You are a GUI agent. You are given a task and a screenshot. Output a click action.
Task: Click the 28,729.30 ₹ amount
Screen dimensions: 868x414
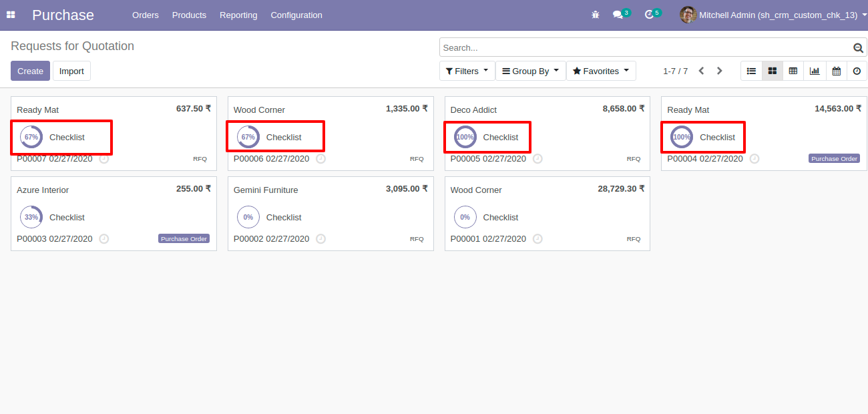click(x=621, y=188)
